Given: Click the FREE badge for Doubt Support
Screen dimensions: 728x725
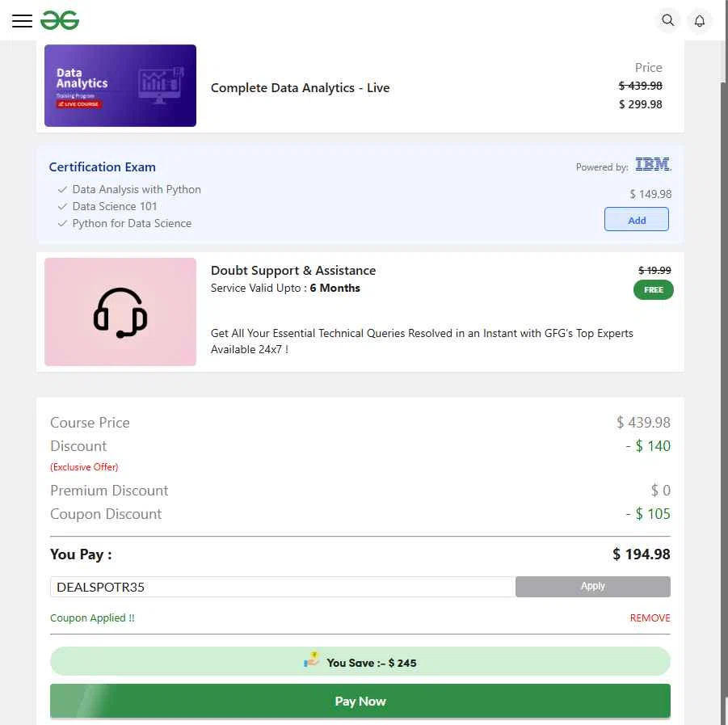Looking at the screenshot, I should [x=653, y=290].
